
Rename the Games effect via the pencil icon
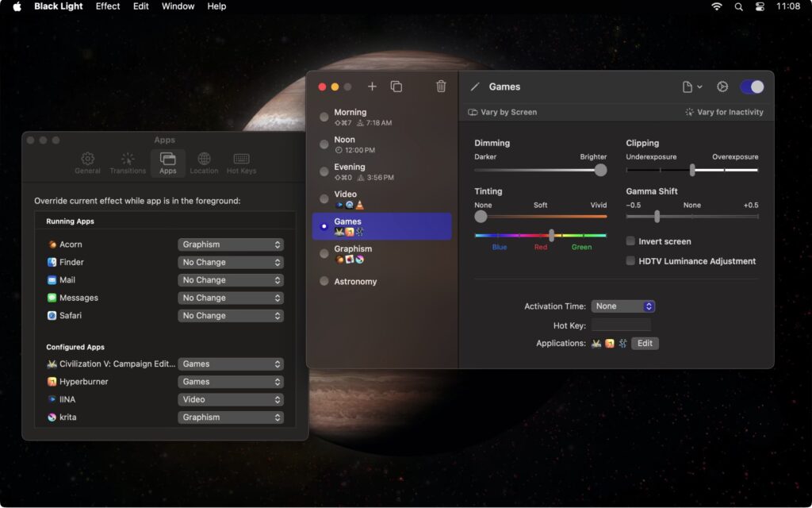click(x=473, y=87)
